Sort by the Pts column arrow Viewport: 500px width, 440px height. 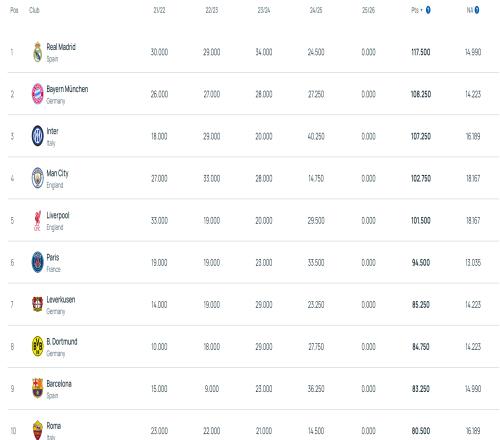tap(421, 10)
